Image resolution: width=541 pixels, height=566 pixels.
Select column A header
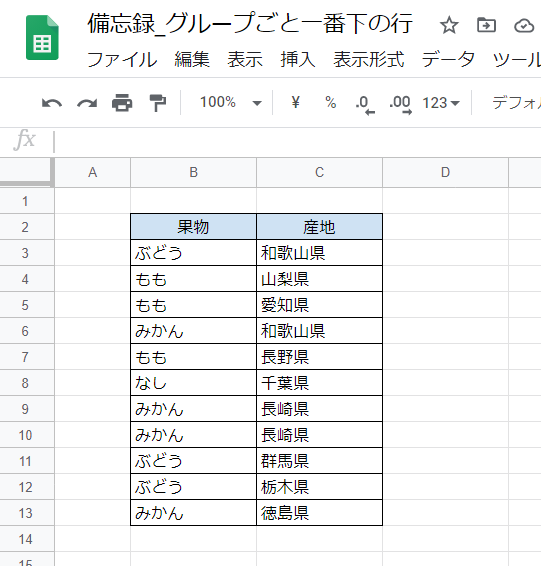92,173
